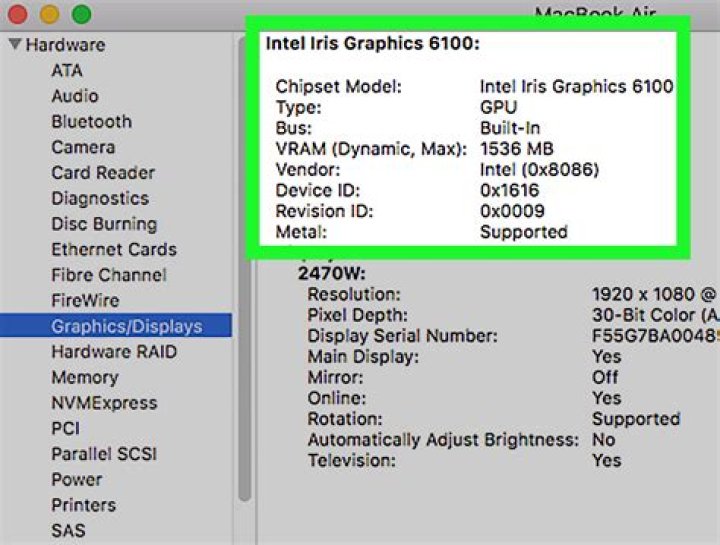This screenshot has width=720, height=545.
Task: Click the Bus value Built-In
Action: pyautogui.click(x=510, y=128)
